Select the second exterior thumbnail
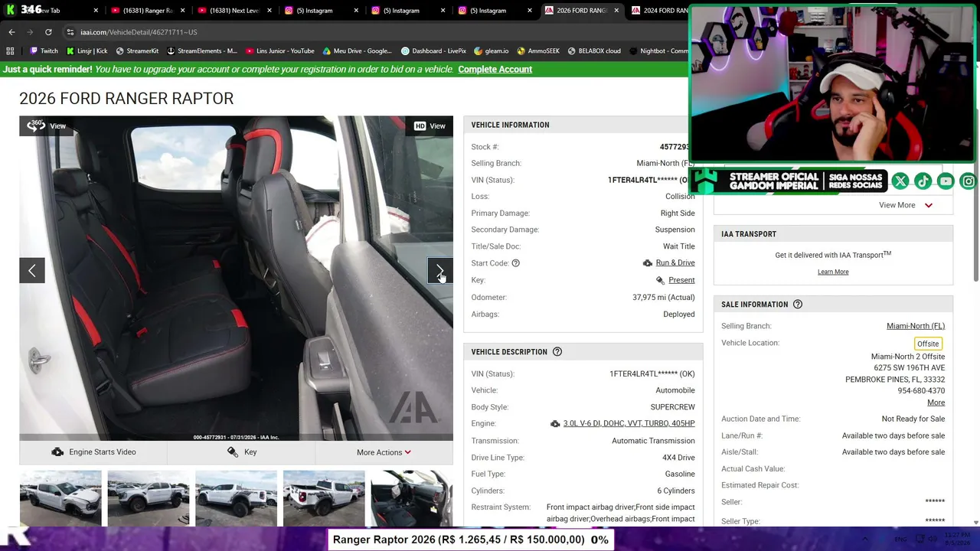 (x=149, y=498)
